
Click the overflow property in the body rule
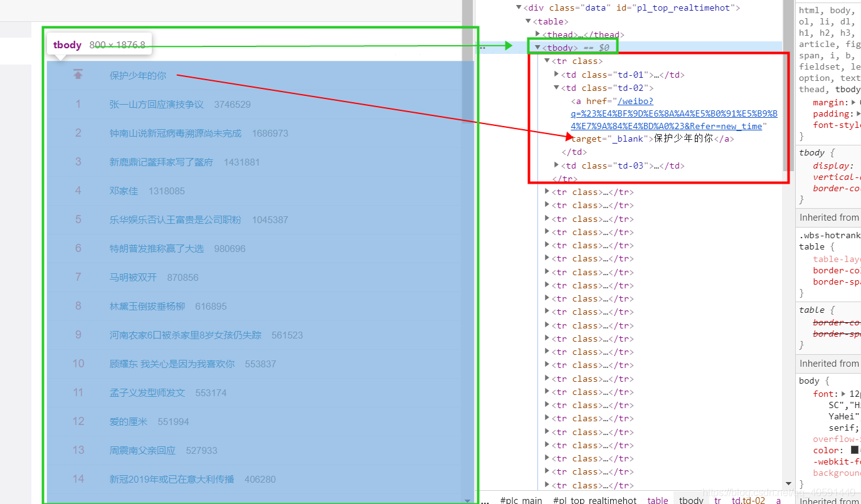coord(837,439)
